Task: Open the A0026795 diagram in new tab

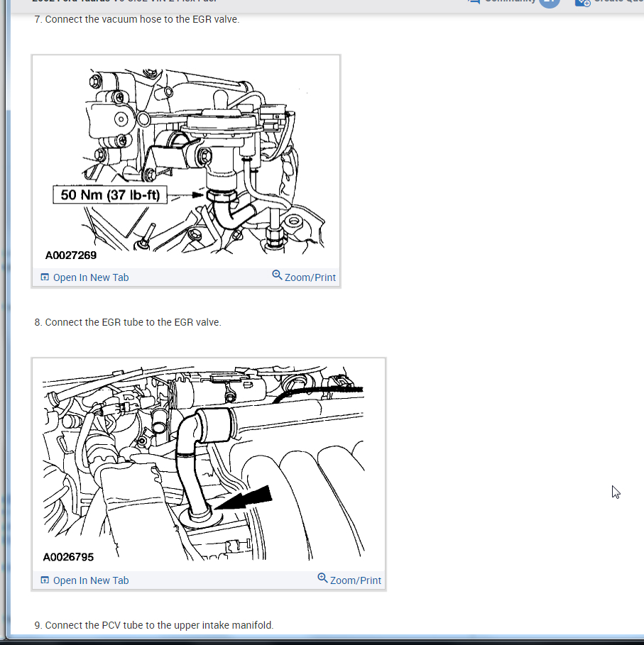Action: point(84,580)
